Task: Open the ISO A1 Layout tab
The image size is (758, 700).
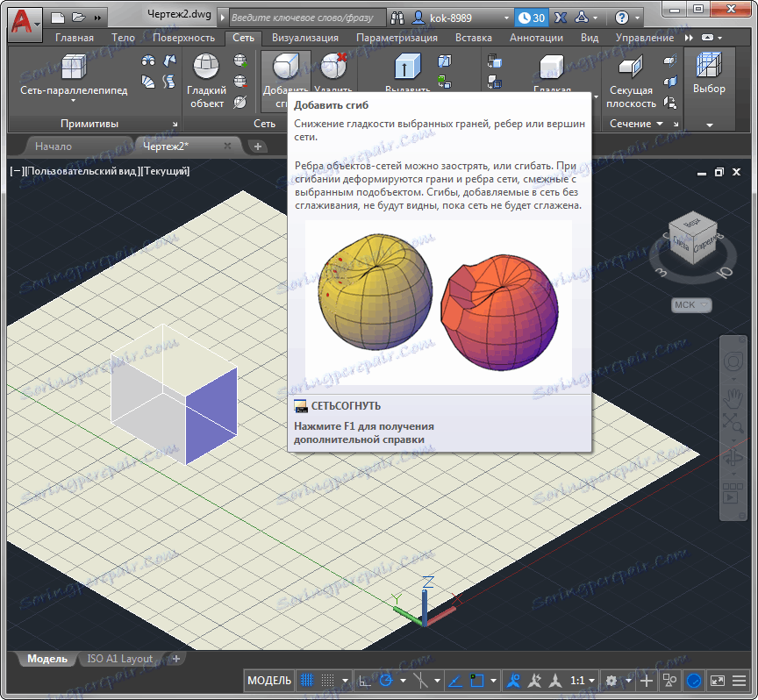Action: (119, 659)
